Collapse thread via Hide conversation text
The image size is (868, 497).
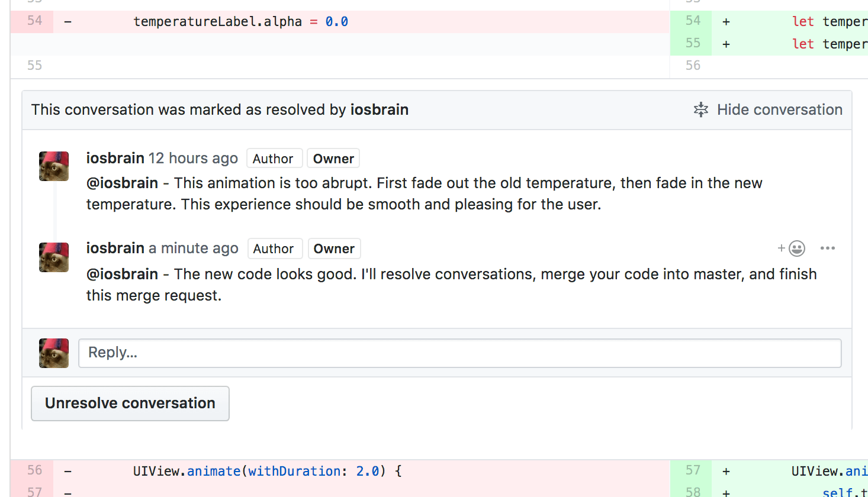[779, 110]
